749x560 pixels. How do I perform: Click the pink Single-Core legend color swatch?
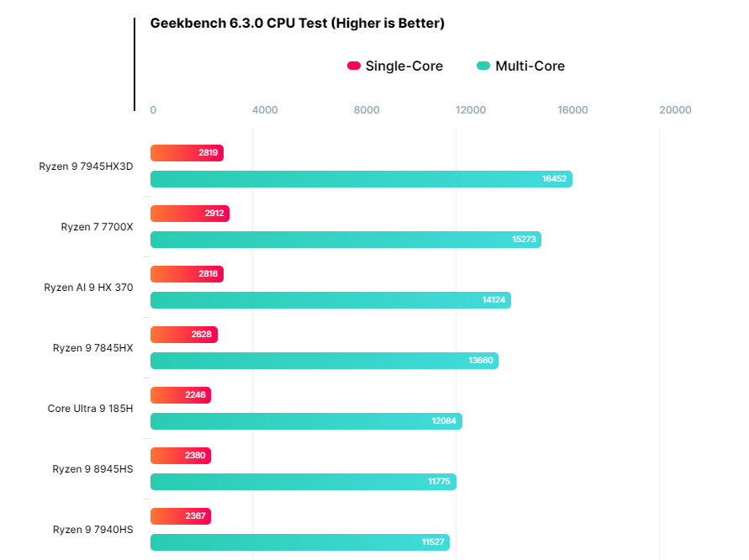point(354,66)
